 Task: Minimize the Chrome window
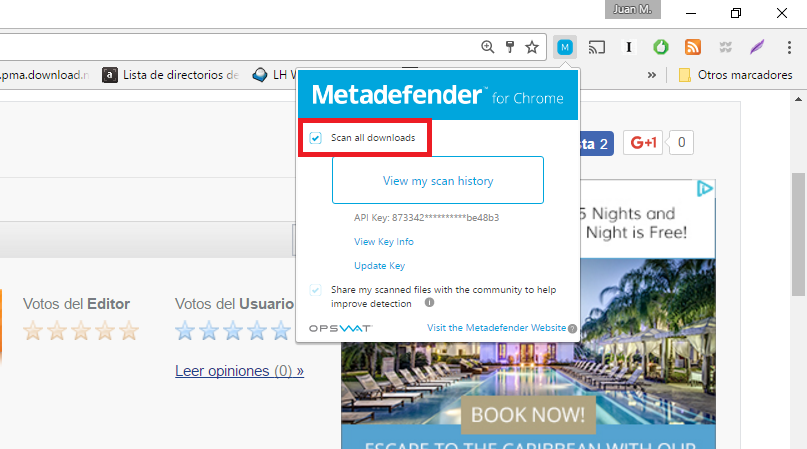point(691,13)
